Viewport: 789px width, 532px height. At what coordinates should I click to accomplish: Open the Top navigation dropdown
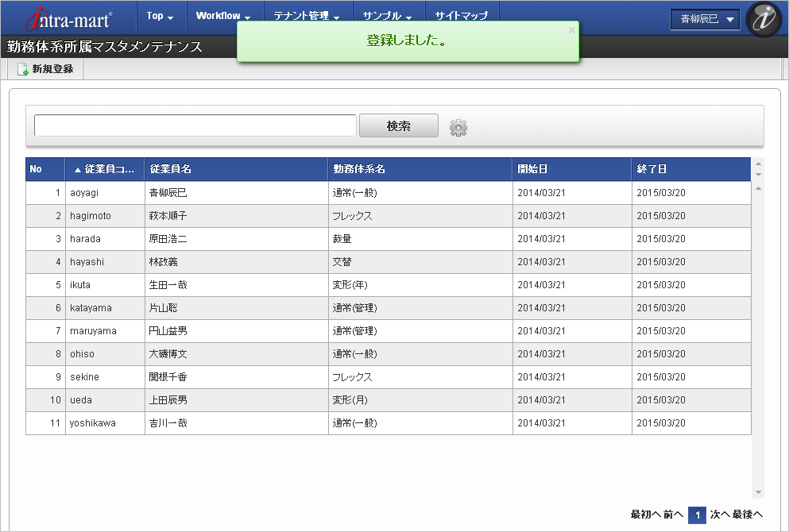click(160, 15)
